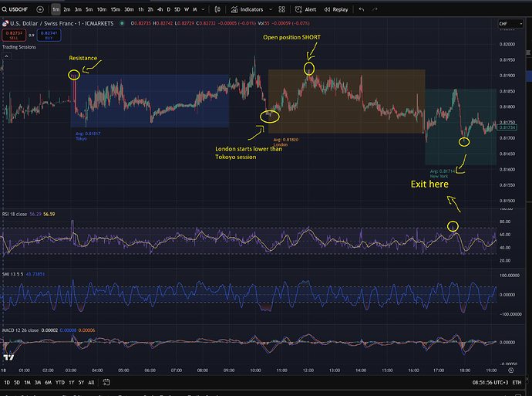Open the Indicators dialog
532x396 pixels.
(248, 10)
